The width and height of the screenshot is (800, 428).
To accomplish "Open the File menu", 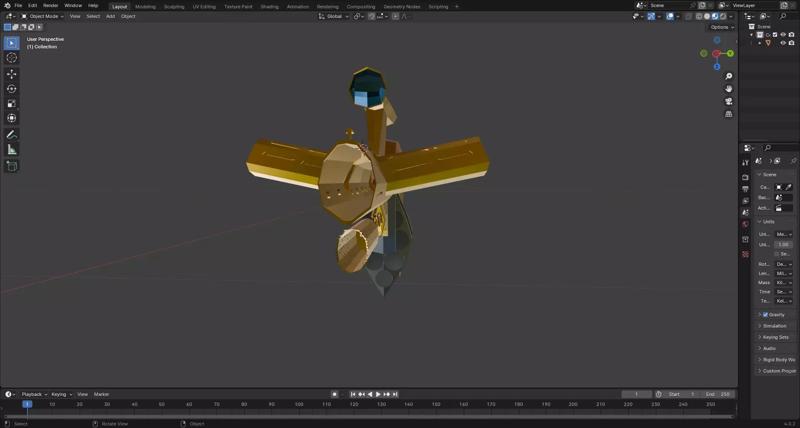I will (18, 6).
